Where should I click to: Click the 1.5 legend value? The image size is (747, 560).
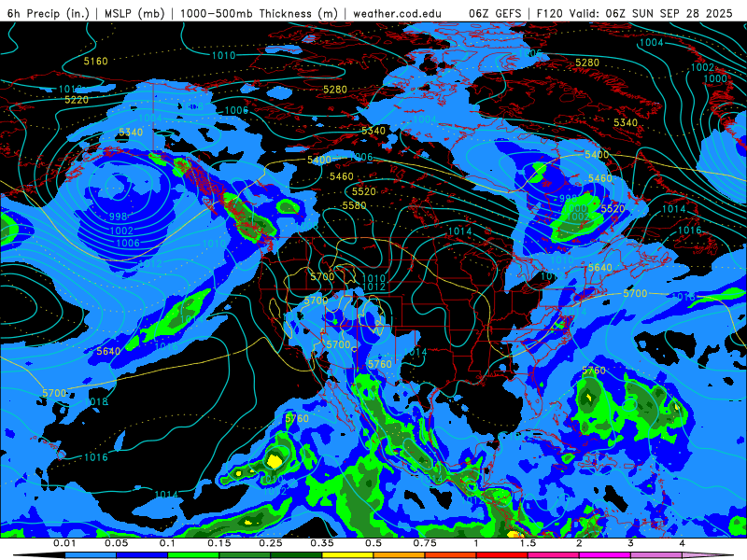(528, 543)
